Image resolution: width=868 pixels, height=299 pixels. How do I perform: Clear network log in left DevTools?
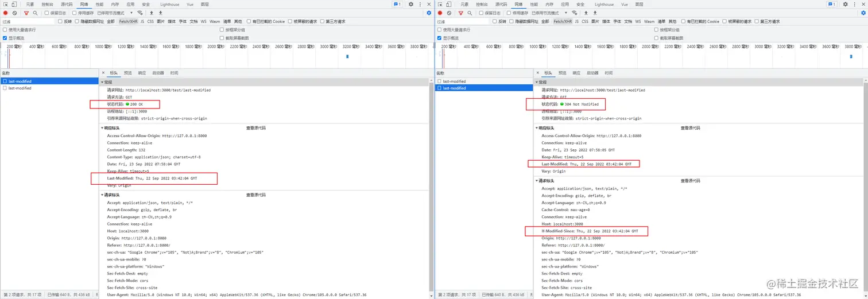pyautogui.click(x=15, y=13)
